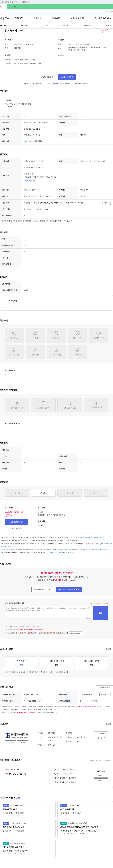Select the 장애인용 화장실 icon

tap(70, 405)
